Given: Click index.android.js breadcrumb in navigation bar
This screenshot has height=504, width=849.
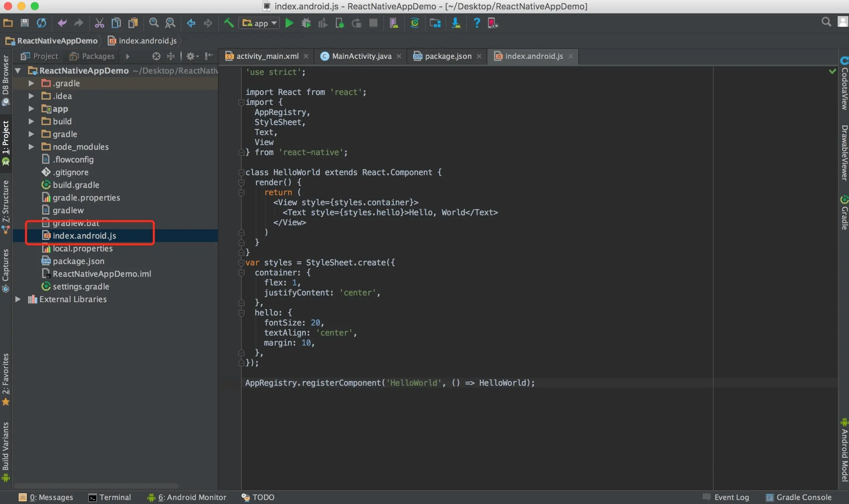Looking at the screenshot, I should coord(143,41).
